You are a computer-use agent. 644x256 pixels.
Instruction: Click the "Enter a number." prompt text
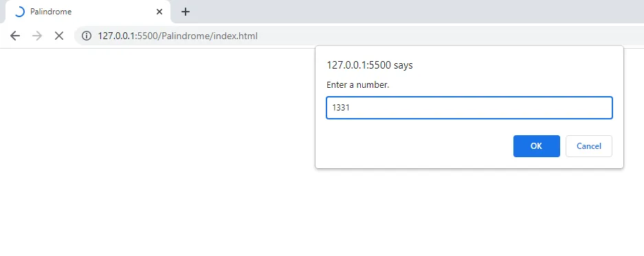click(x=357, y=85)
